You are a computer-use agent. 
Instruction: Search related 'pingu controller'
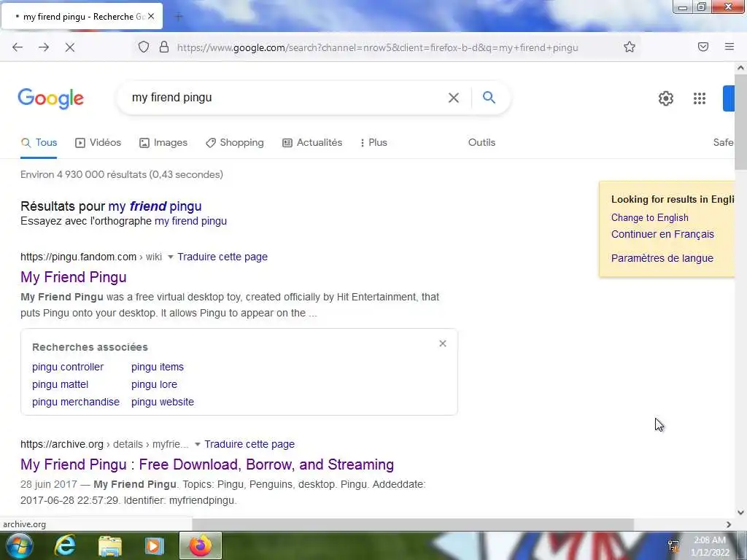pos(68,367)
